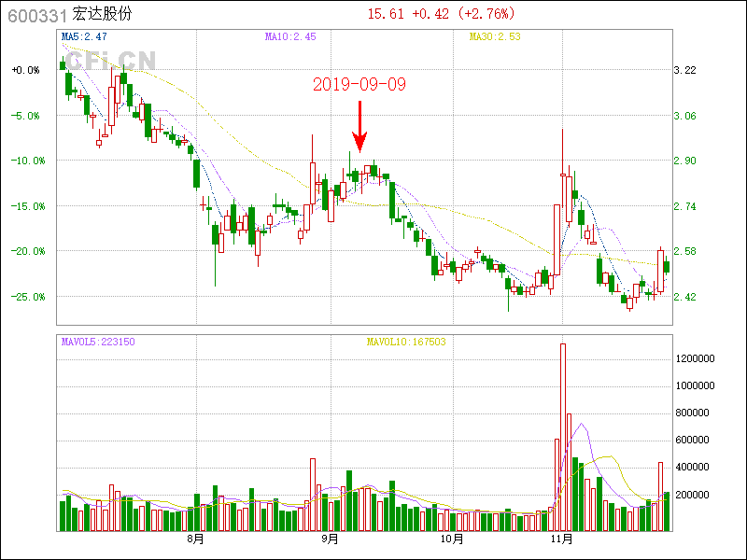
Task: Click the 3.22 price axis label
Action: pos(685,70)
